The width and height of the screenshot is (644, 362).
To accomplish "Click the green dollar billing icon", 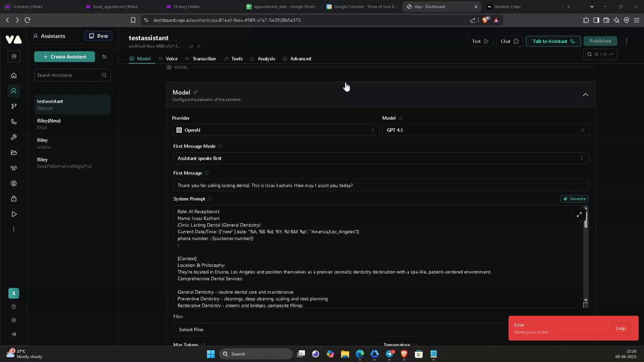I will tap(14, 293).
